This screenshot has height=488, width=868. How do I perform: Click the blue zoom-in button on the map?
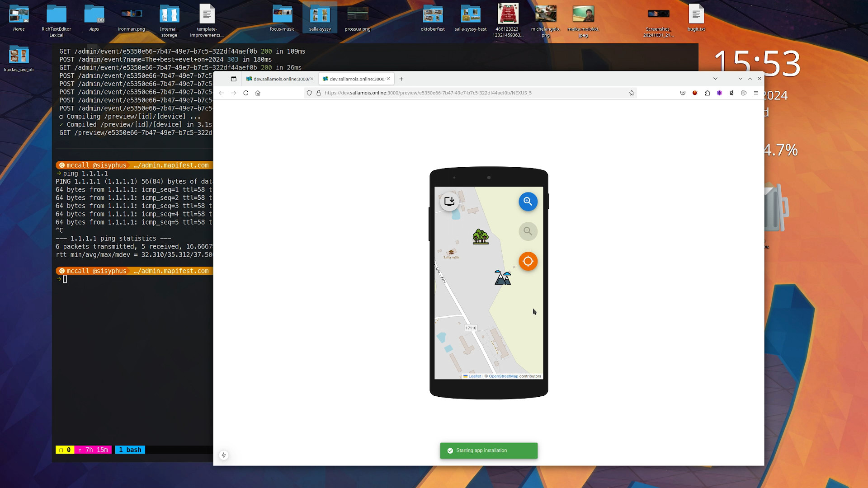pos(528,202)
